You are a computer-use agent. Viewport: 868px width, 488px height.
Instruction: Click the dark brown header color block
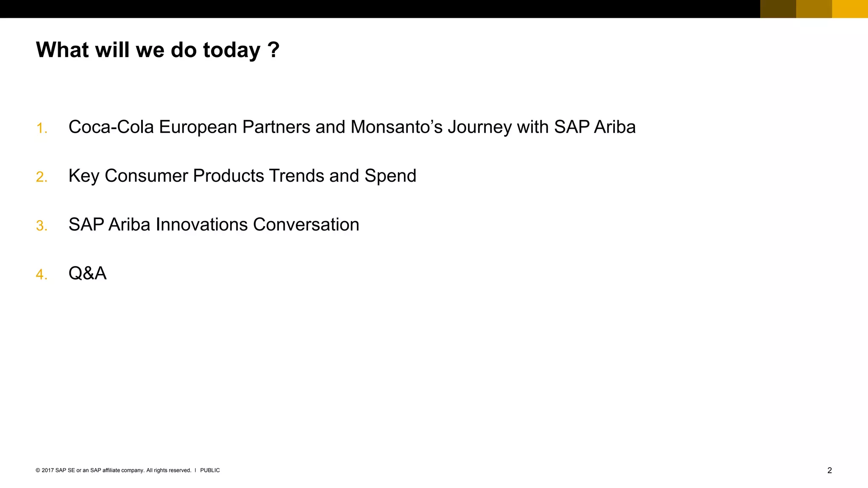(x=778, y=9)
